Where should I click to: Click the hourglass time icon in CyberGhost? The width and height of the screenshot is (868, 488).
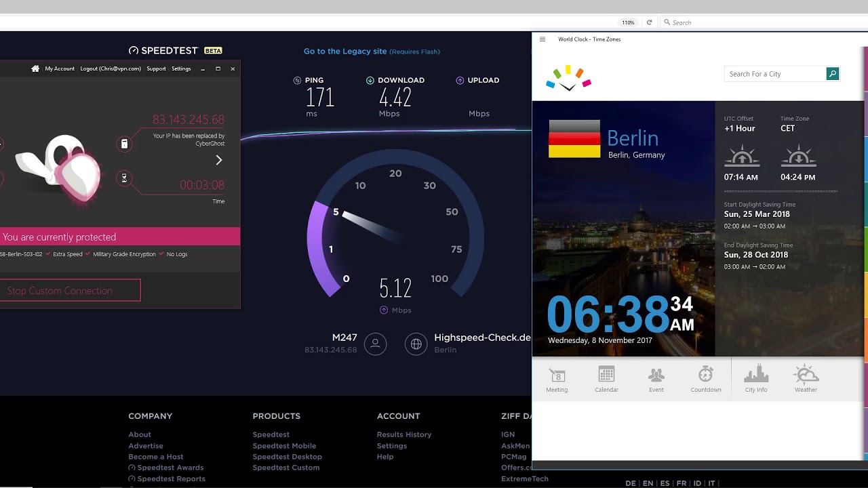pos(124,178)
